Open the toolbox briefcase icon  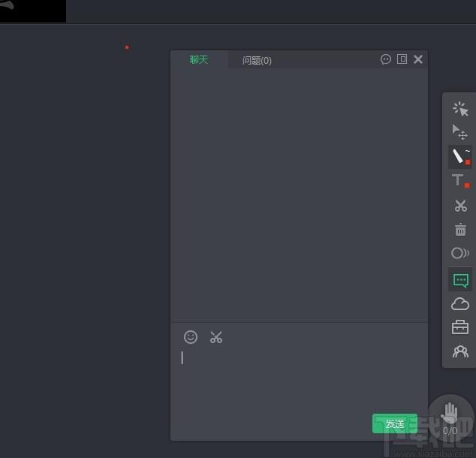click(x=460, y=327)
